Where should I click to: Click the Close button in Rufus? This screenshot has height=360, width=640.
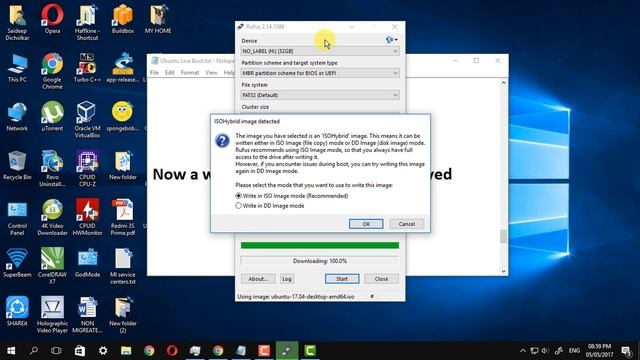pyautogui.click(x=381, y=279)
